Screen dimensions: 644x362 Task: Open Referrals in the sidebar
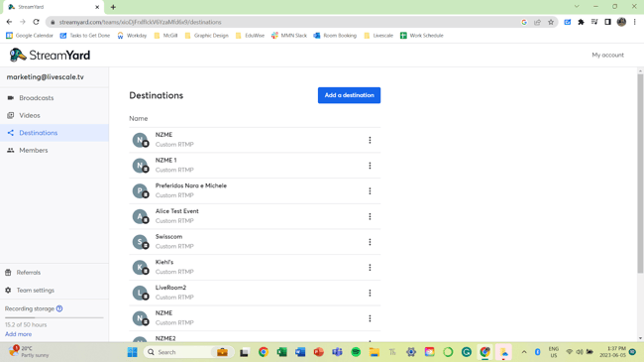pos(54,273)
